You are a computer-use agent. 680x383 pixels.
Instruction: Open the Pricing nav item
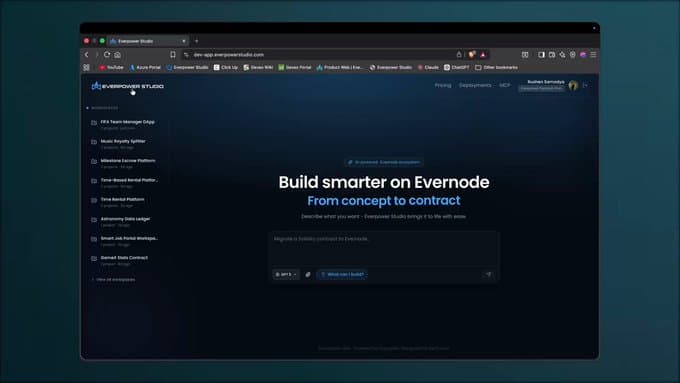(x=443, y=85)
